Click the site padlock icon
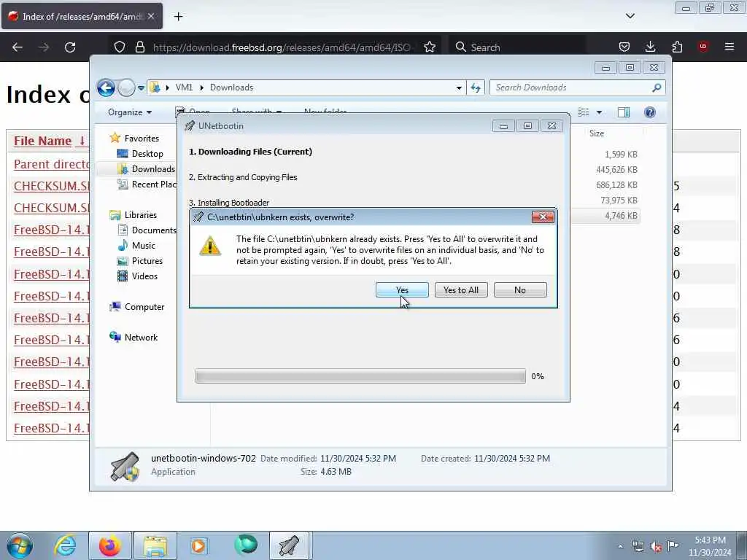This screenshot has height=560, width=747. [139, 47]
